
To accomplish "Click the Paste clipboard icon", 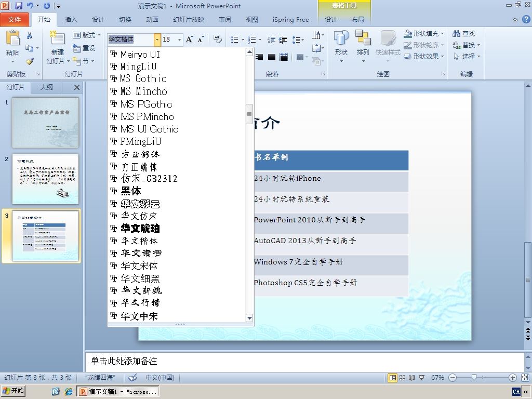I will pos(13,38).
